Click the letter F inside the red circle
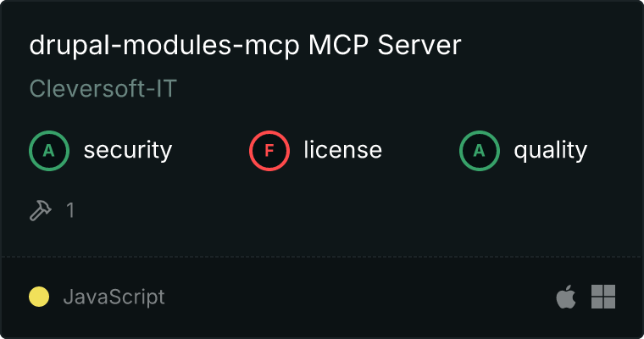This screenshot has height=339, width=644. pyautogui.click(x=269, y=151)
